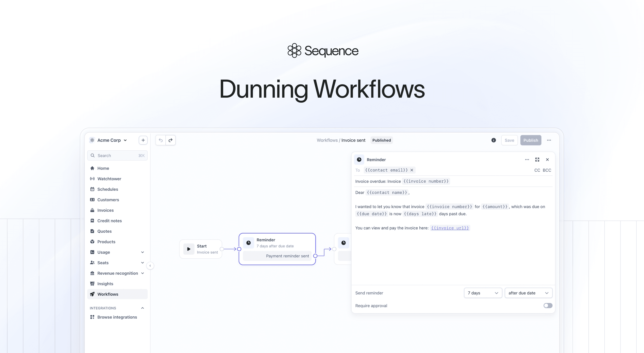Click the redo arrow button
Viewport: 644px width, 353px height.
tap(171, 140)
